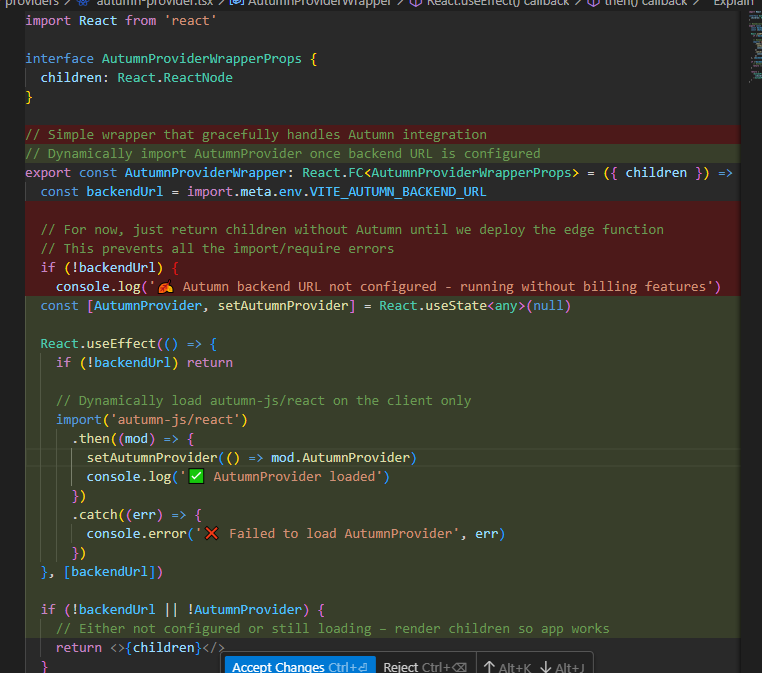Click the AutumnProviderWrapper symbol icon in breadcrumbs

point(236,3)
